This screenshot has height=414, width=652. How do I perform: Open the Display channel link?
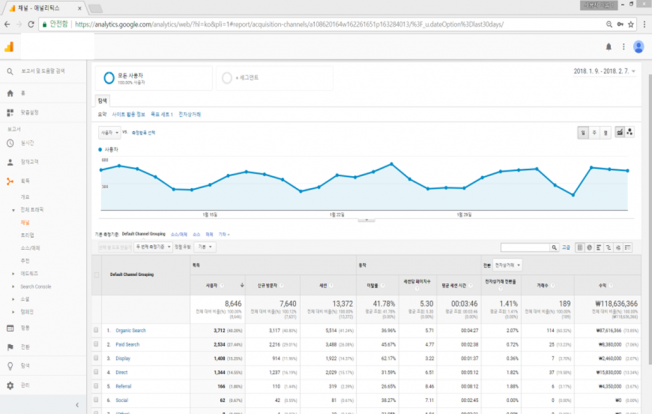[x=123, y=358]
